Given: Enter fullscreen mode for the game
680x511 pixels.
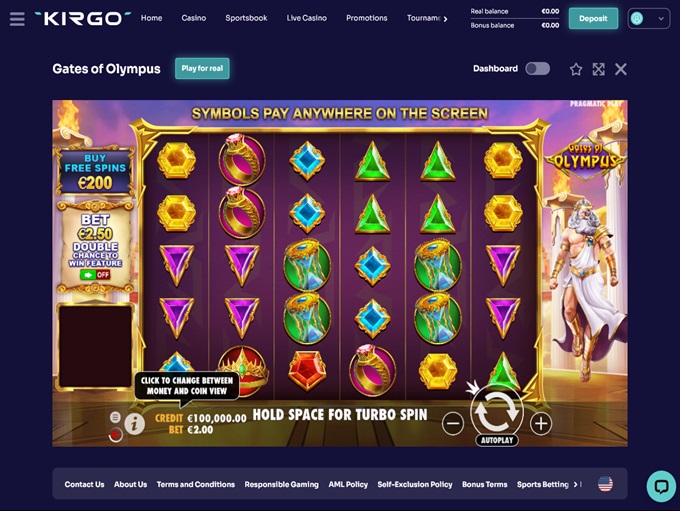Looking at the screenshot, I should pyautogui.click(x=598, y=69).
